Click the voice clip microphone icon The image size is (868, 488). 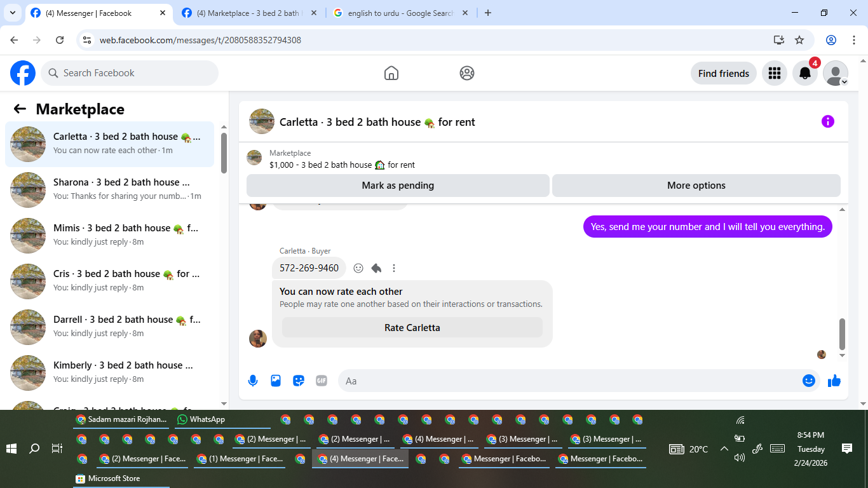point(253,381)
